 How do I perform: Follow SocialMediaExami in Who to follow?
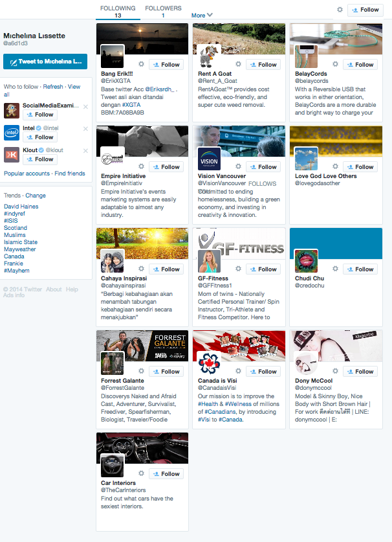point(40,115)
